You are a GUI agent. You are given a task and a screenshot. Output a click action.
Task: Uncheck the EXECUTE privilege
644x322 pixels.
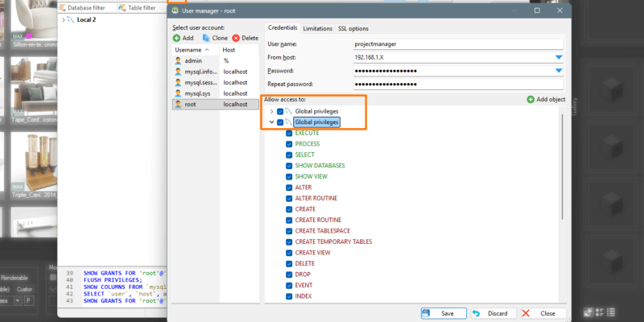(289, 133)
